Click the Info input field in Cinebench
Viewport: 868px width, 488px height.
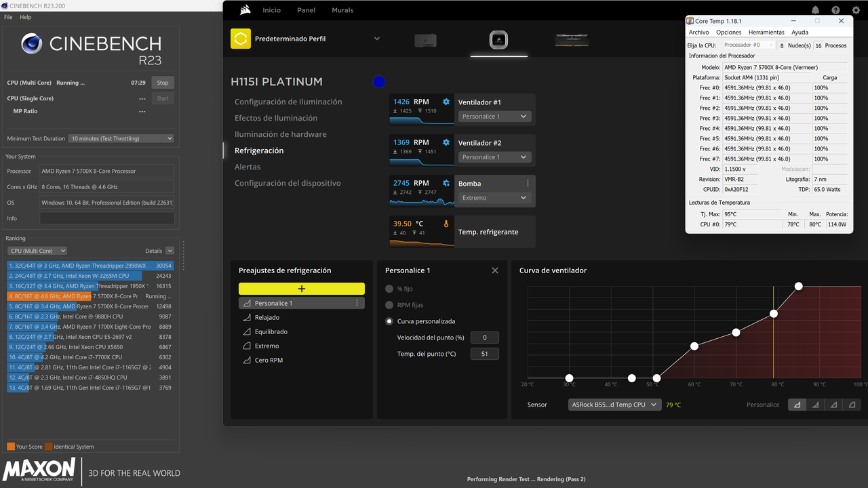point(106,218)
